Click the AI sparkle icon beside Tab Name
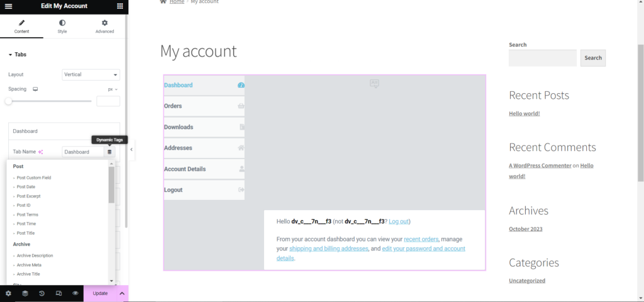Image resolution: width=644 pixels, height=302 pixels. [41, 152]
